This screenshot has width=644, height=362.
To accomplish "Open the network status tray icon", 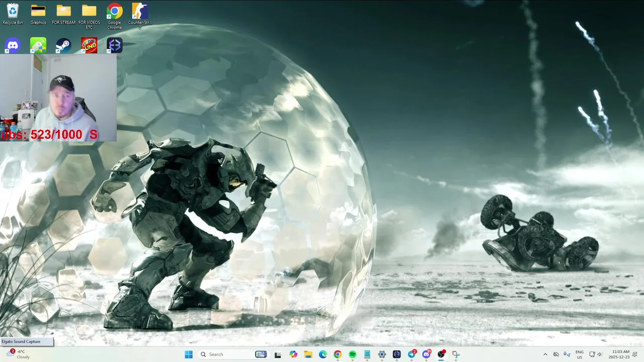I will [592, 354].
